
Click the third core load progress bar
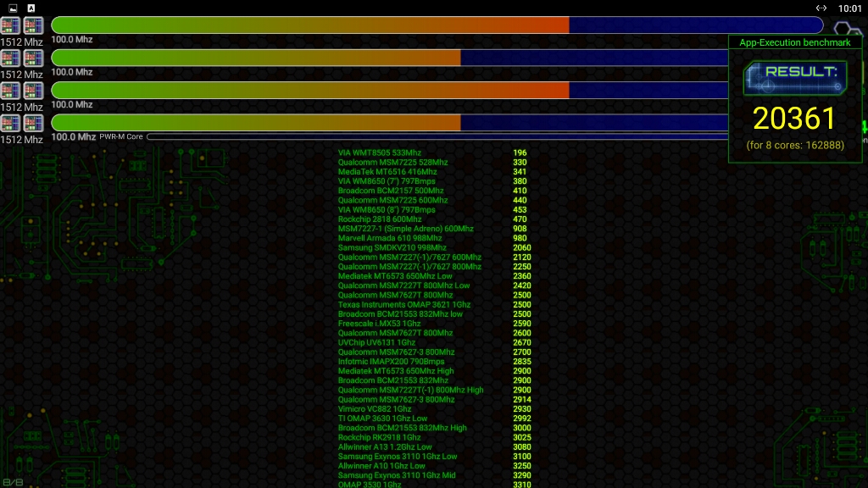[390, 90]
